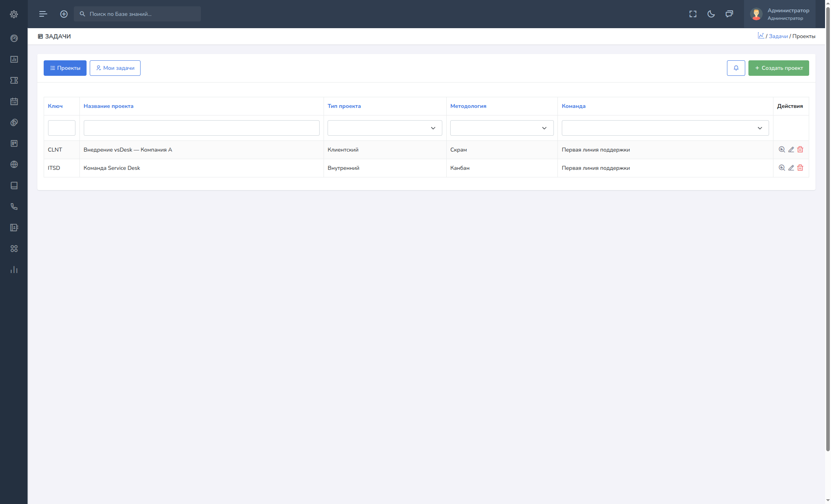
Task: Open the reports chart sidebar icon
Action: tap(14, 269)
